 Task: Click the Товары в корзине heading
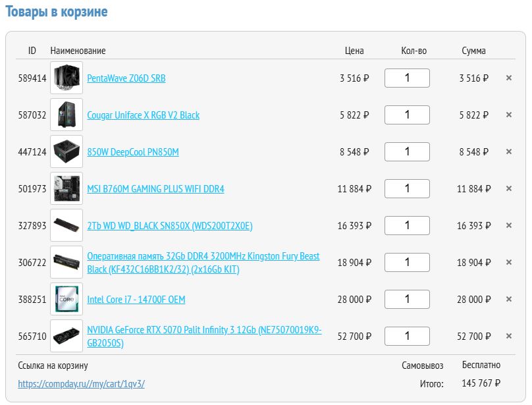pos(57,12)
